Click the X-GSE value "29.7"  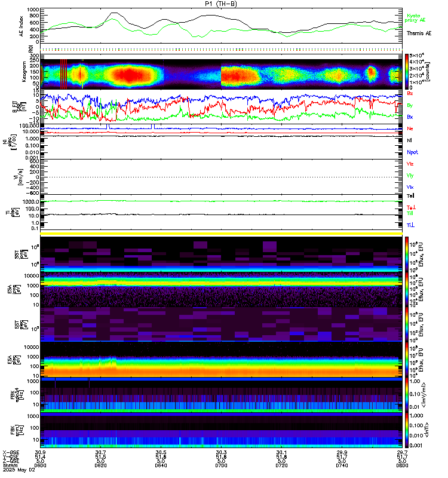tap(402, 452)
